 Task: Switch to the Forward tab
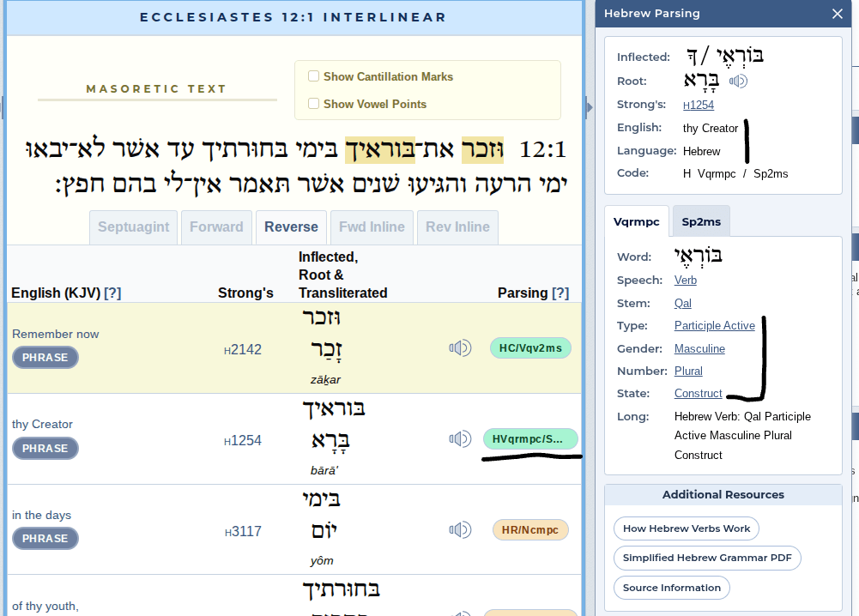tap(216, 227)
